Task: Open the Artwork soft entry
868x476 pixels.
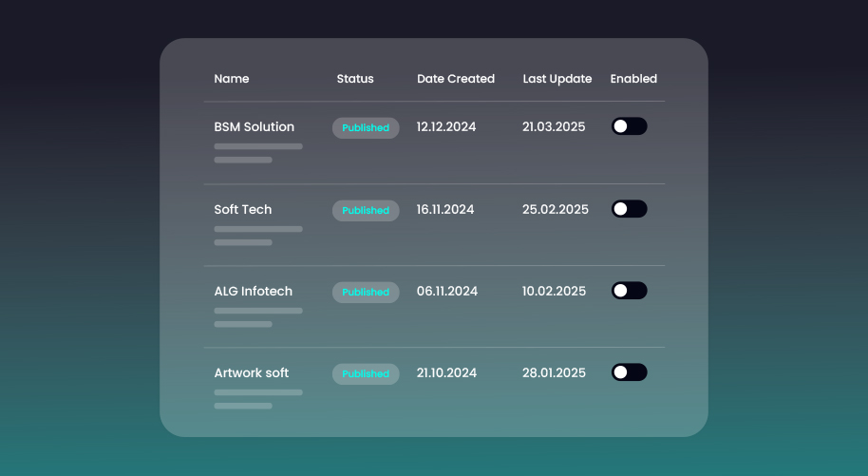Action: pyautogui.click(x=252, y=373)
